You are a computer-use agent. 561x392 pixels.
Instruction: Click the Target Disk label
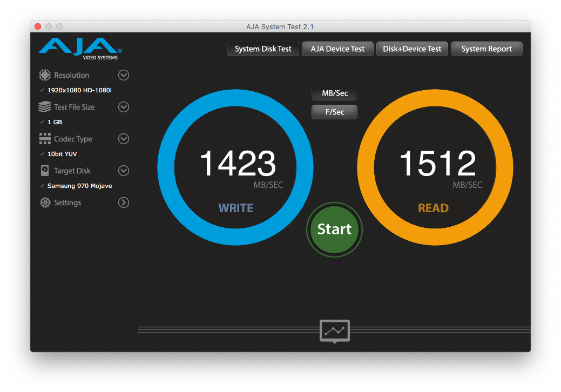click(72, 171)
